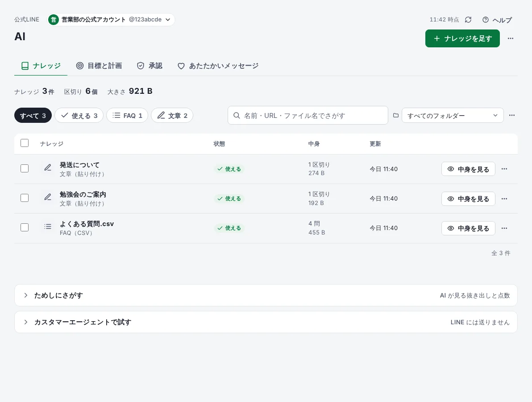Open the すべてのフォルダー dropdown
532x402 pixels.
pos(453,116)
